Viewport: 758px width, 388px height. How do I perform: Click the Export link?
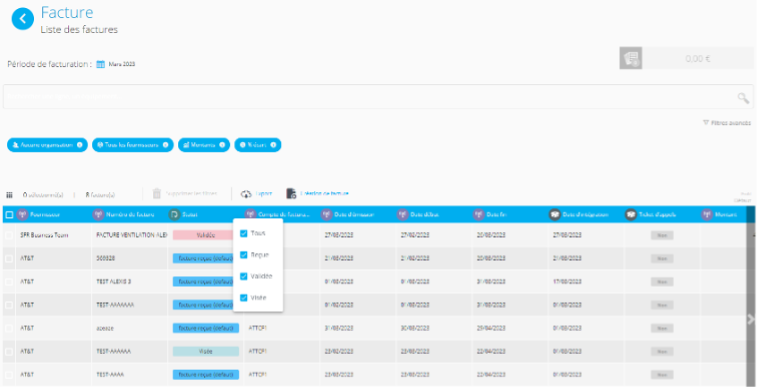coord(264,194)
